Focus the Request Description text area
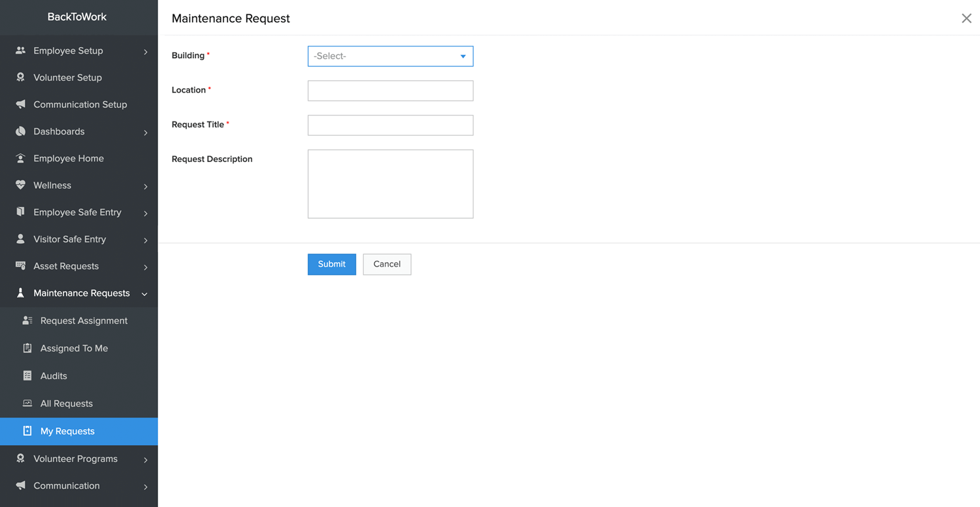 click(390, 184)
